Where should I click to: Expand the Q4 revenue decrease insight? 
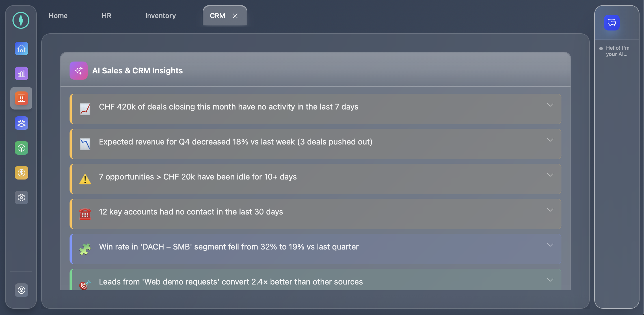550,140
